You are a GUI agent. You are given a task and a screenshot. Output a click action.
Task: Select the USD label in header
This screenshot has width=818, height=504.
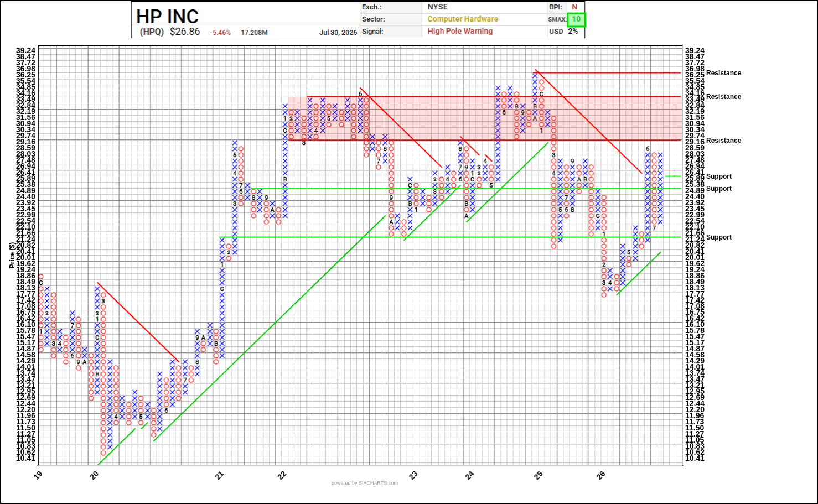click(x=556, y=32)
